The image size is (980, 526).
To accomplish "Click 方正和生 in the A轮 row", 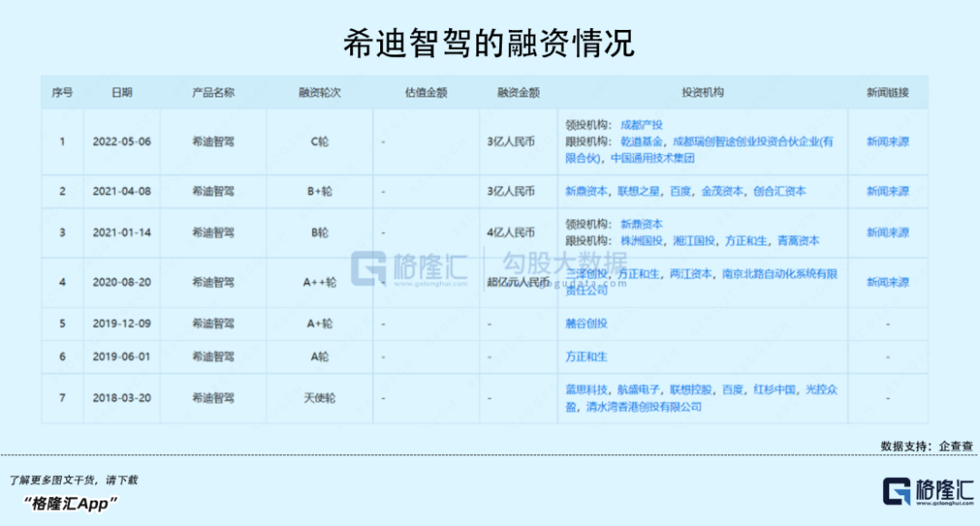I will [x=586, y=356].
